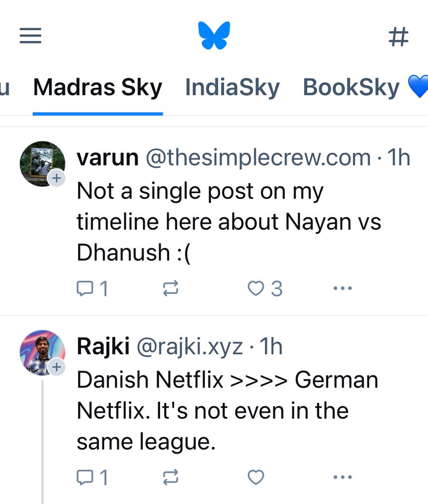
Task: Select the Madras Sky tab
Action: coord(98,88)
